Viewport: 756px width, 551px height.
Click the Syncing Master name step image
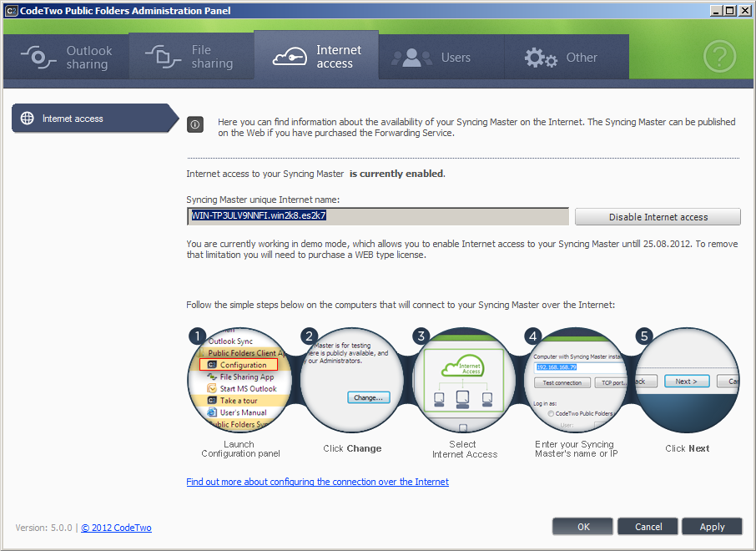(575, 380)
